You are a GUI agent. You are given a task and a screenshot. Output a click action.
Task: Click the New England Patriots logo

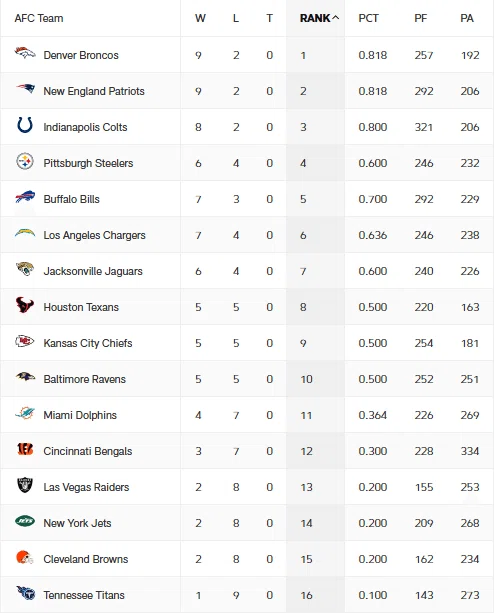[25, 89]
